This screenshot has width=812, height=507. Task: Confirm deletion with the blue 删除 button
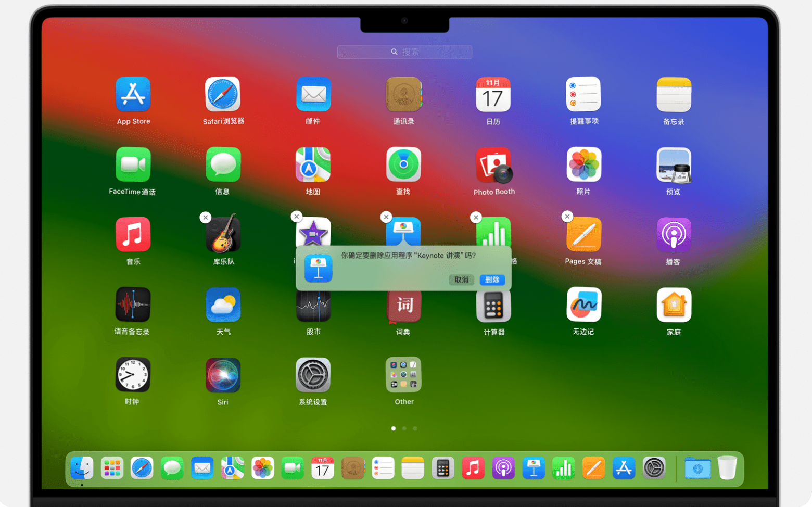tap(492, 280)
